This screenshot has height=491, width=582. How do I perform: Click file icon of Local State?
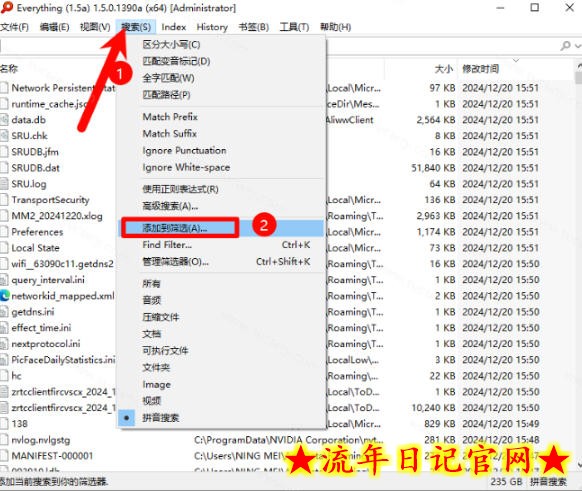4,248
